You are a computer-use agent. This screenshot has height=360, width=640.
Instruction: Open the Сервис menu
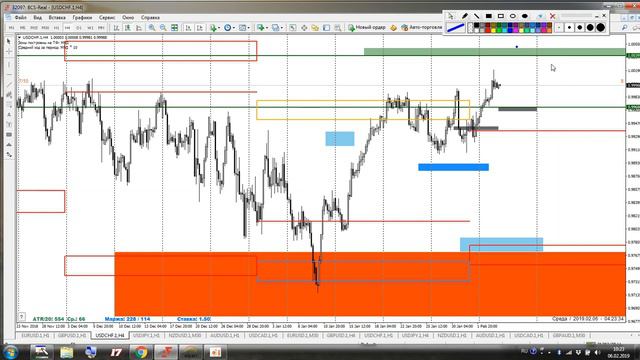[x=107, y=18]
